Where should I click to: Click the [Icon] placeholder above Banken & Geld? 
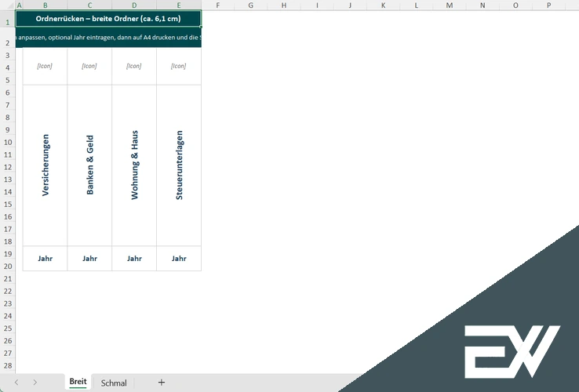coord(89,66)
